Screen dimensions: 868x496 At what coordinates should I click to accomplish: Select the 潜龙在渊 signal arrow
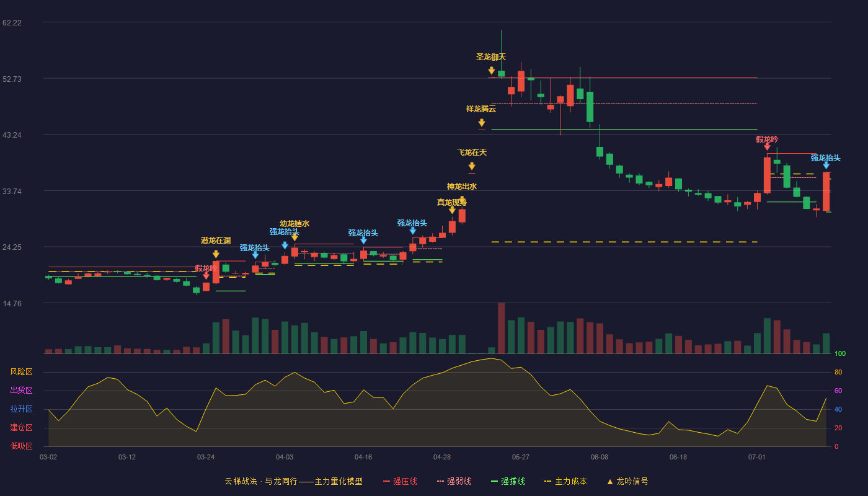tap(216, 254)
